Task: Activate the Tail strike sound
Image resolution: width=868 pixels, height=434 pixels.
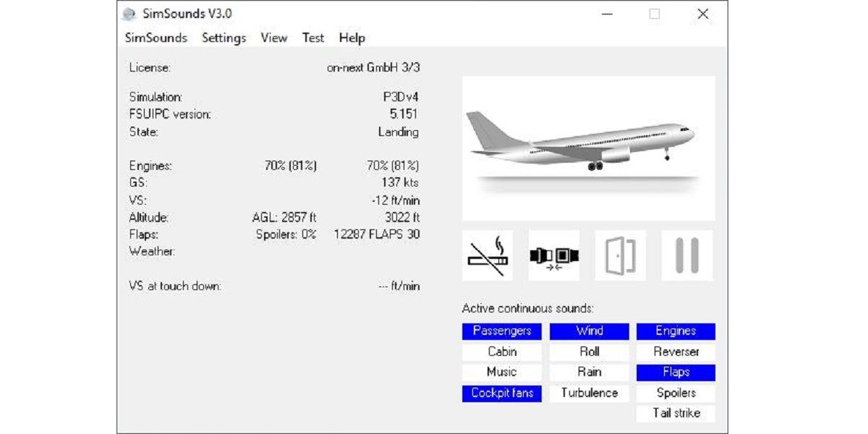Action: [x=676, y=413]
